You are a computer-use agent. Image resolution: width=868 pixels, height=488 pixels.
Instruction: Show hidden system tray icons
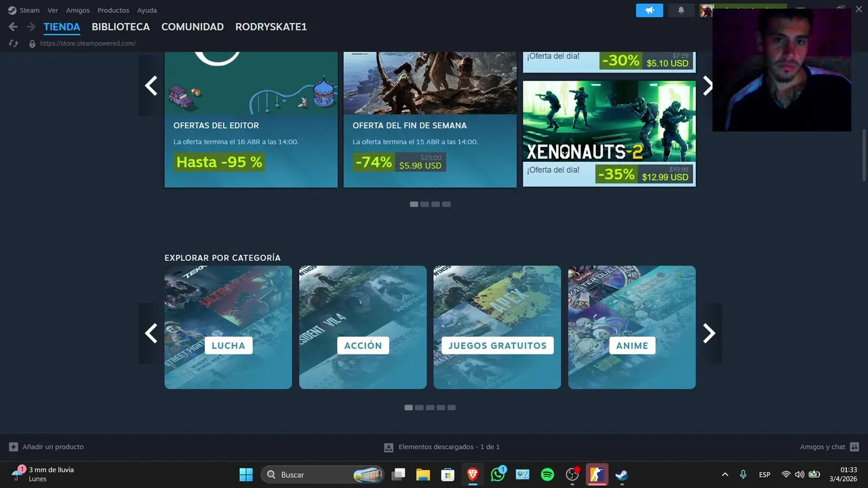pos(725,474)
